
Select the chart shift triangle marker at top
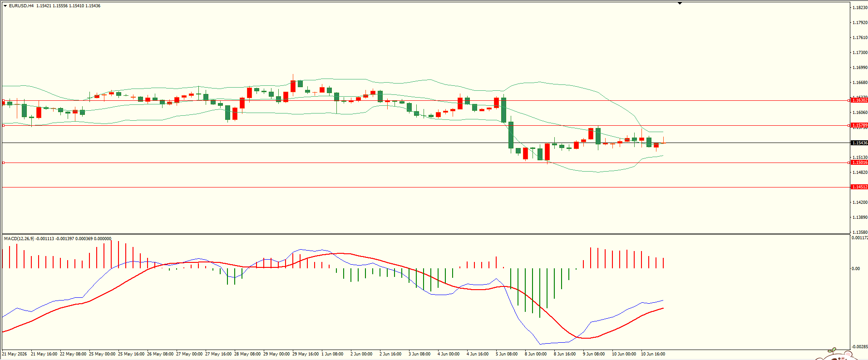pos(680,3)
